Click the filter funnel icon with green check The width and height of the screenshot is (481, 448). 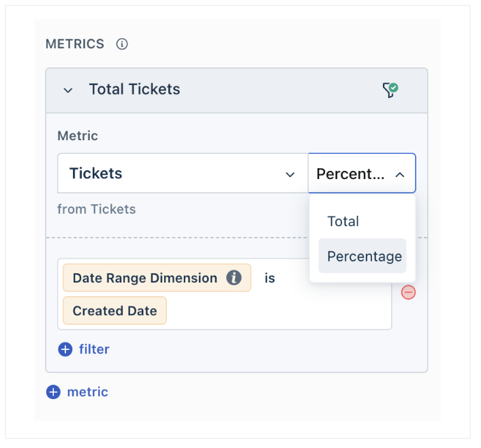(390, 90)
